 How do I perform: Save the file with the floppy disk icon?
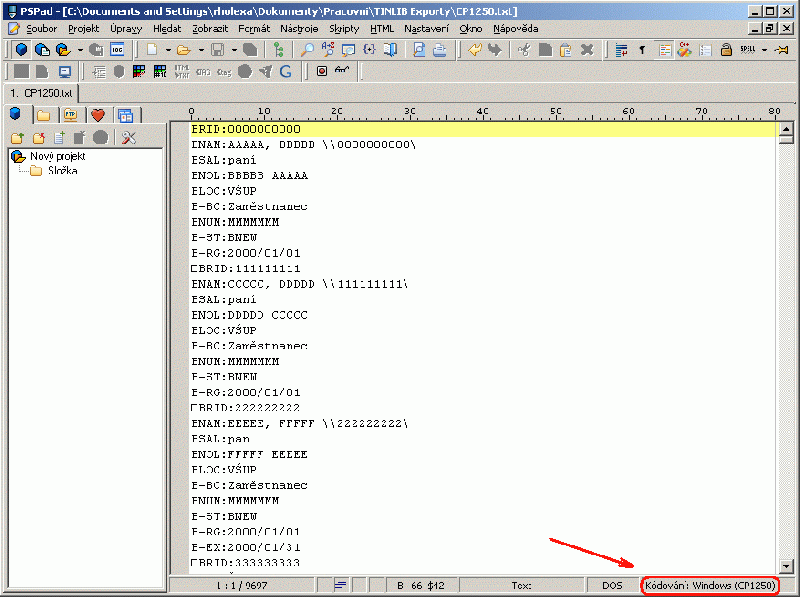click(x=218, y=49)
